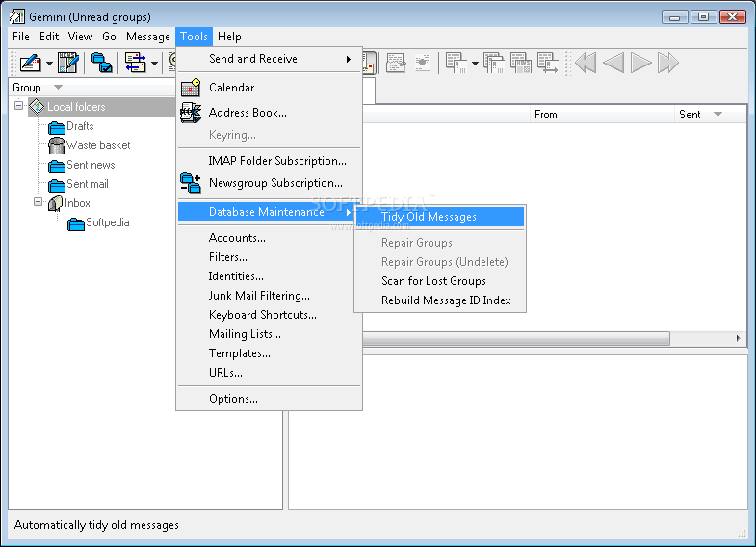
Task: Open Options at the bottom of the Tools menu
Action: point(270,399)
